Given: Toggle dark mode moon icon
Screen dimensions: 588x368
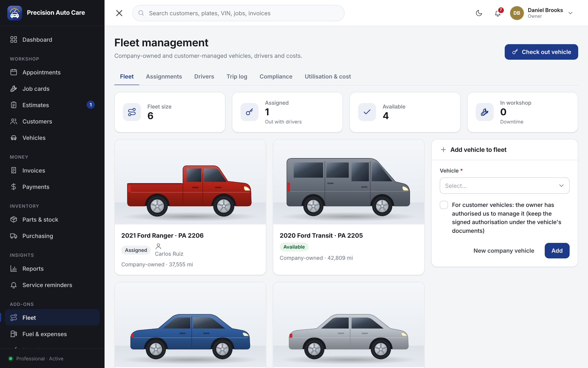Looking at the screenshot, I should click(x=479, y=13).
